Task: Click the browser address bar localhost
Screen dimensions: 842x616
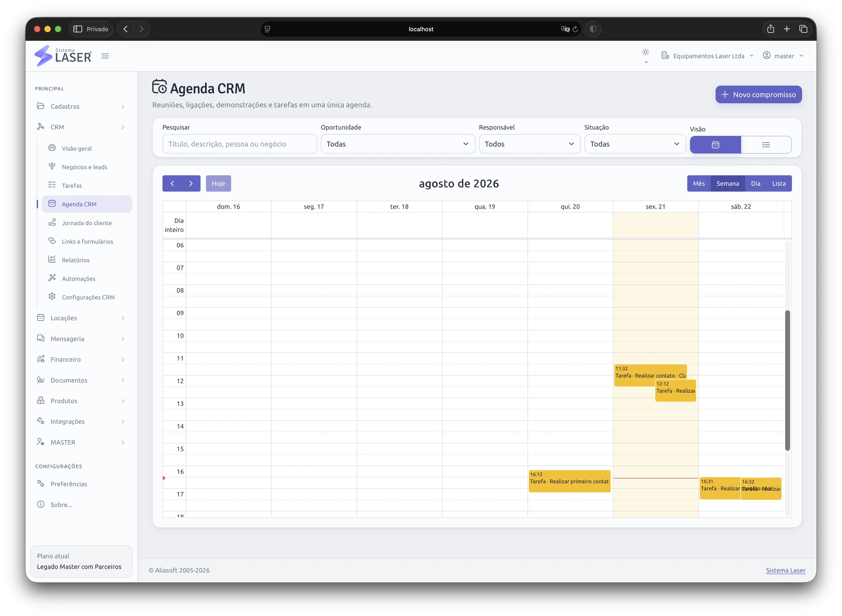Action: [x=421, y=29]
